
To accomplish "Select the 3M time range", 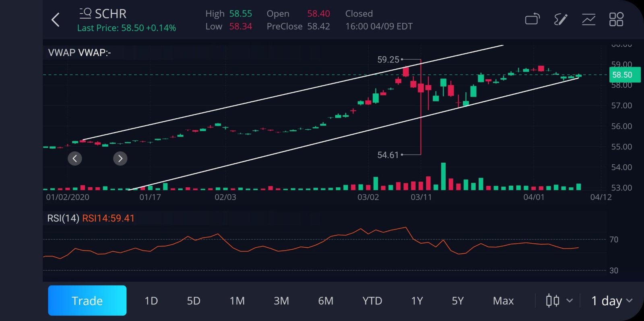I will tap(281, 301).
